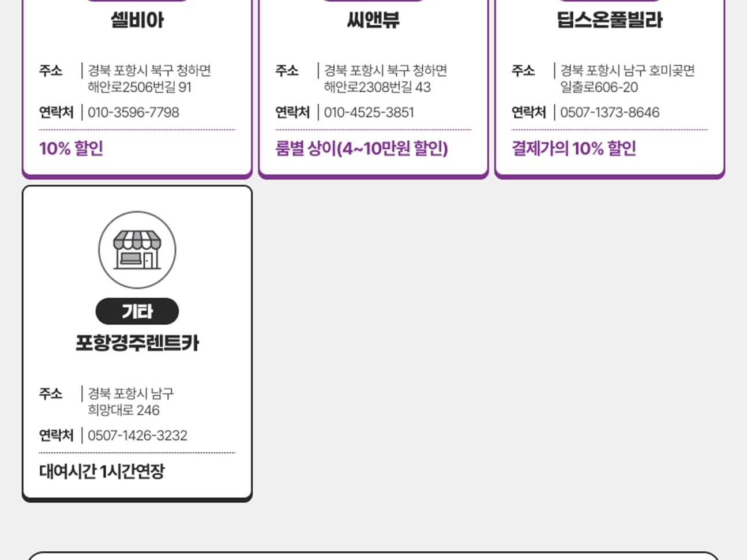The height and width of the screenshot is (560, 747).
Task: Click 룸별 상이(4~10만원 할인) benefit text
Action: click(362, 149)
